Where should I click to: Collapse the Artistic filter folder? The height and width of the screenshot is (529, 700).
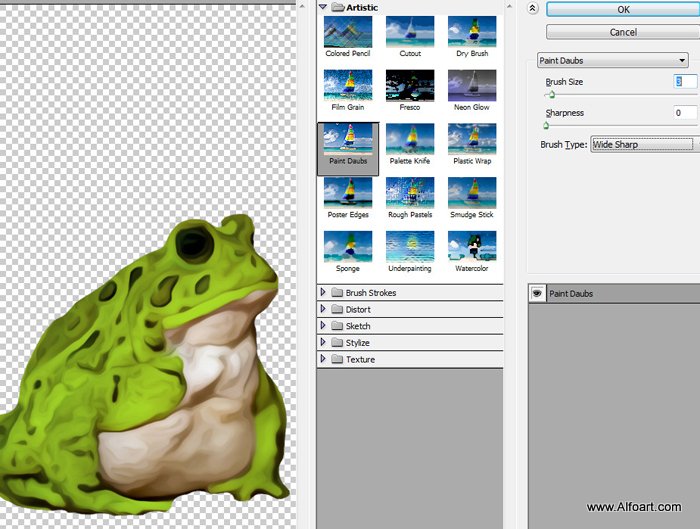coord(323,7)
